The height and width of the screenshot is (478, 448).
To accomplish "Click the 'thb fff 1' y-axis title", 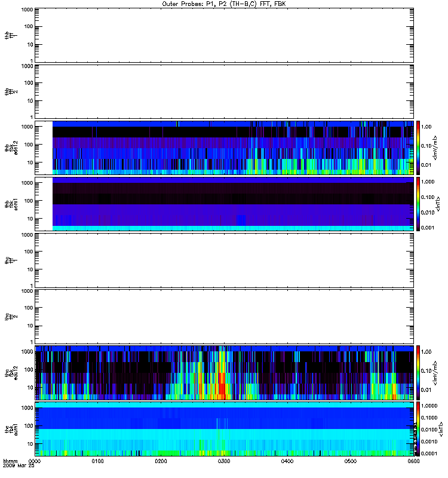I will 11,35.
